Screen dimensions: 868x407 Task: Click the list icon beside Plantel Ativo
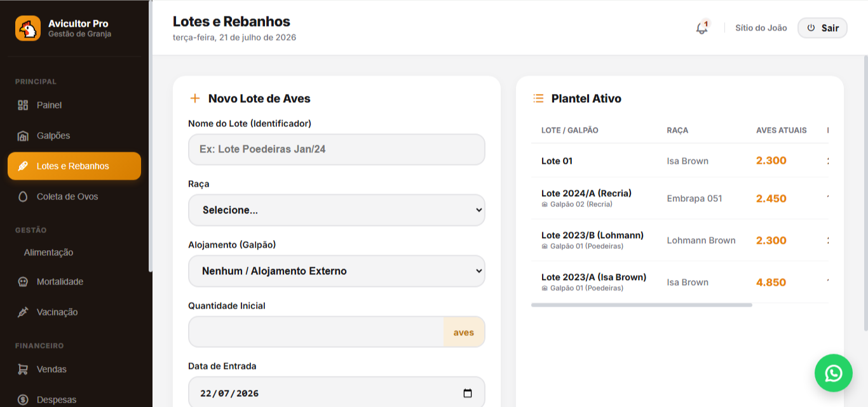(x=538, y=98)
